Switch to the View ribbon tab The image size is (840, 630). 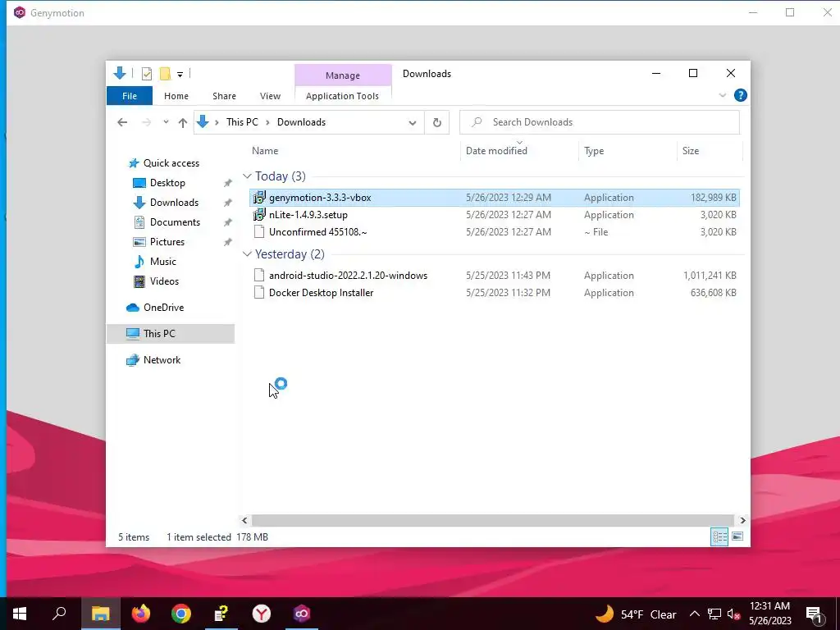(x=270, y=96)
